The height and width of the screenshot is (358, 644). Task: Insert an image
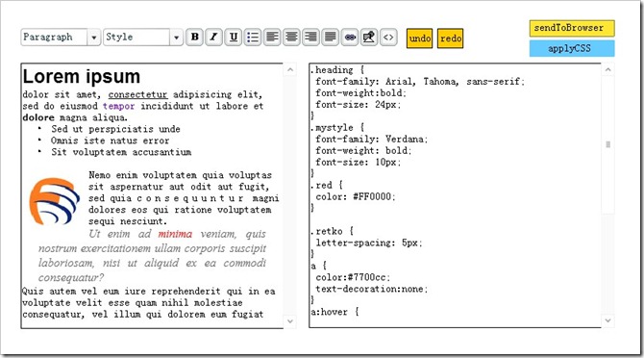click(369, 38)
